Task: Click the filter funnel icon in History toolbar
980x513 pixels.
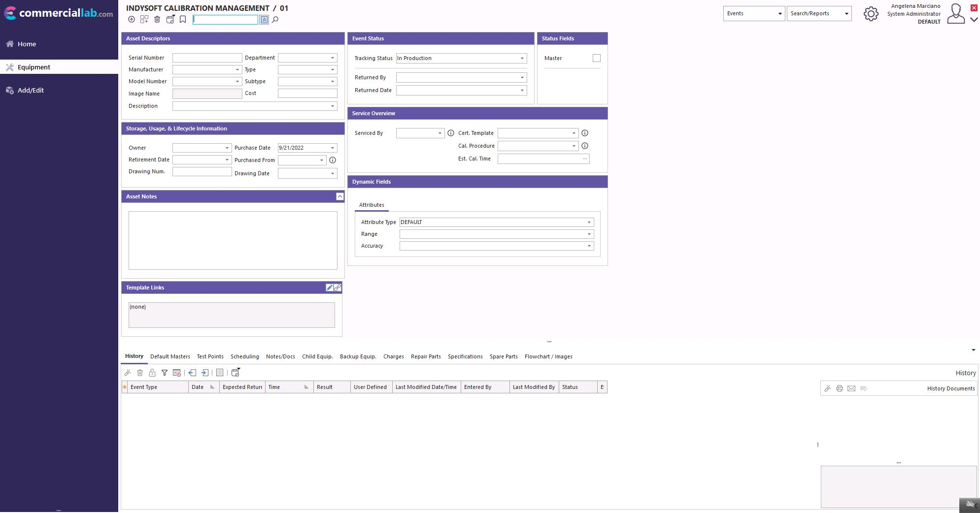Action: click(165, 373)
